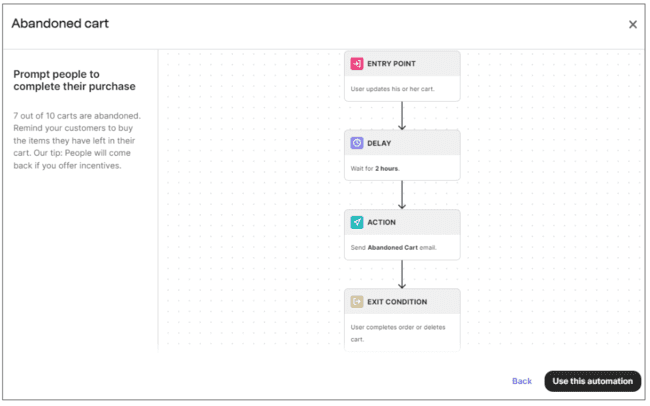Image resolution: width=650 pixels, height=406 pixels.
Task: Click the arrow connecting Entry Point to Delay
Action: point(402,114)
